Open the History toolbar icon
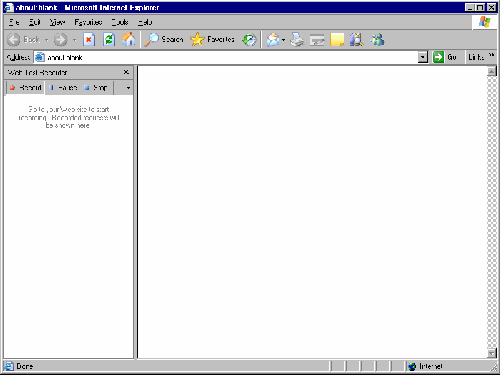 [249, 40]
